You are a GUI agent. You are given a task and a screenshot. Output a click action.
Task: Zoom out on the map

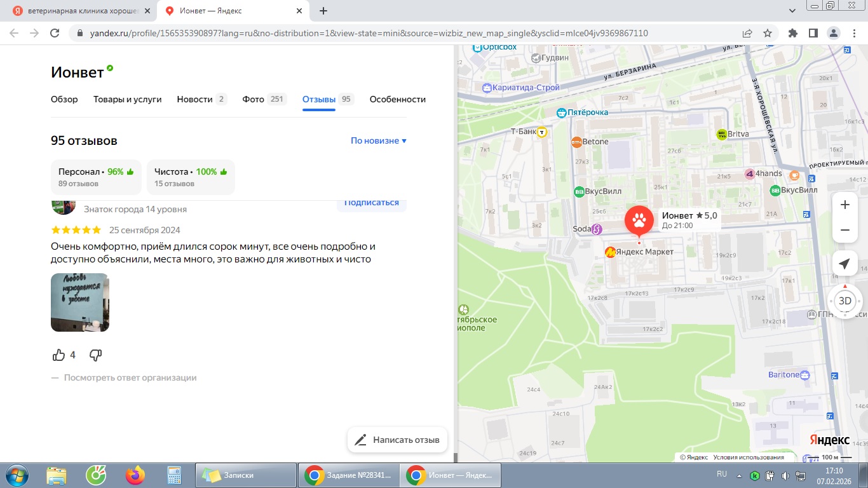coord(844,230)
